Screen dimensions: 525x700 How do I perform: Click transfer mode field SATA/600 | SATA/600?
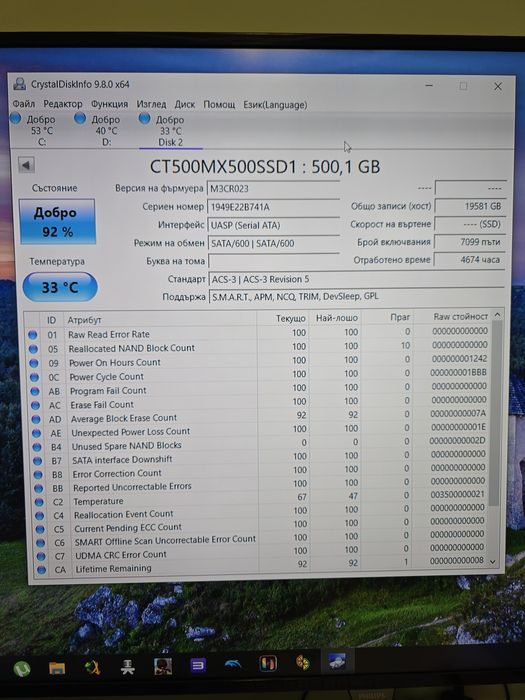point(274,243)
